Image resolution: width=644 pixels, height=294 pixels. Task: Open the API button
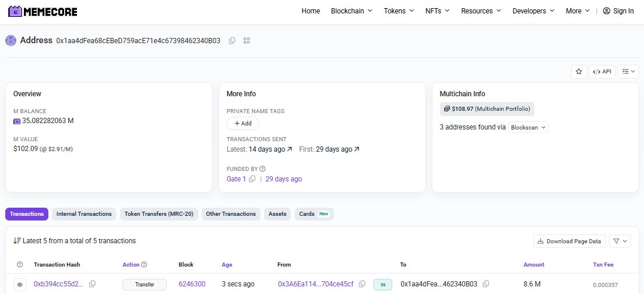tap(602, 72)
